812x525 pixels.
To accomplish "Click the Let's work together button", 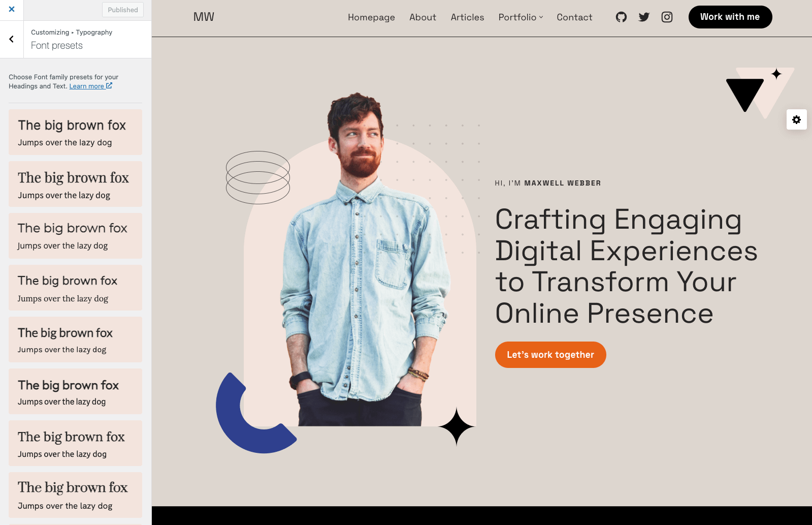I will 550,355.
